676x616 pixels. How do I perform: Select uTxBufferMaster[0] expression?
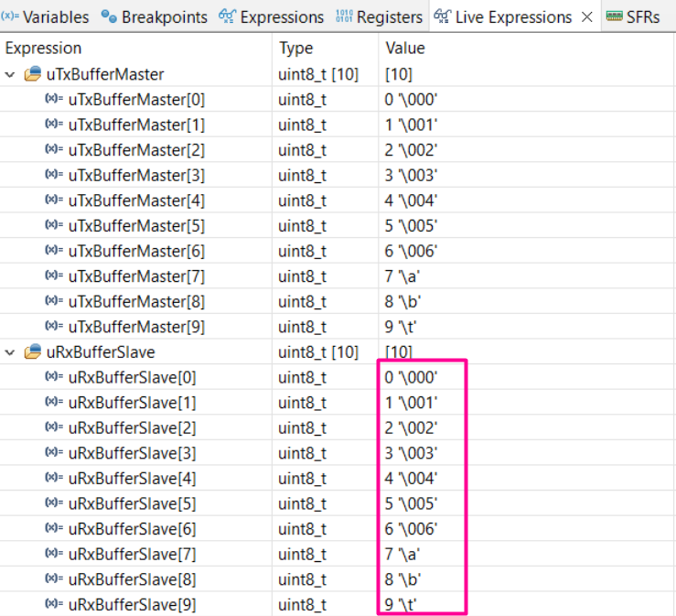pos(136,100)
